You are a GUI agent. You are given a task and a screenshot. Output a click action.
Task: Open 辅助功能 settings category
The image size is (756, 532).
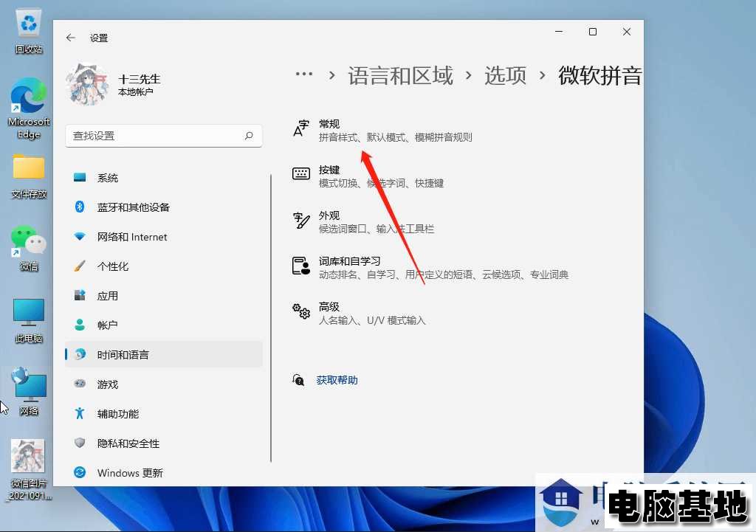point(163,413)
